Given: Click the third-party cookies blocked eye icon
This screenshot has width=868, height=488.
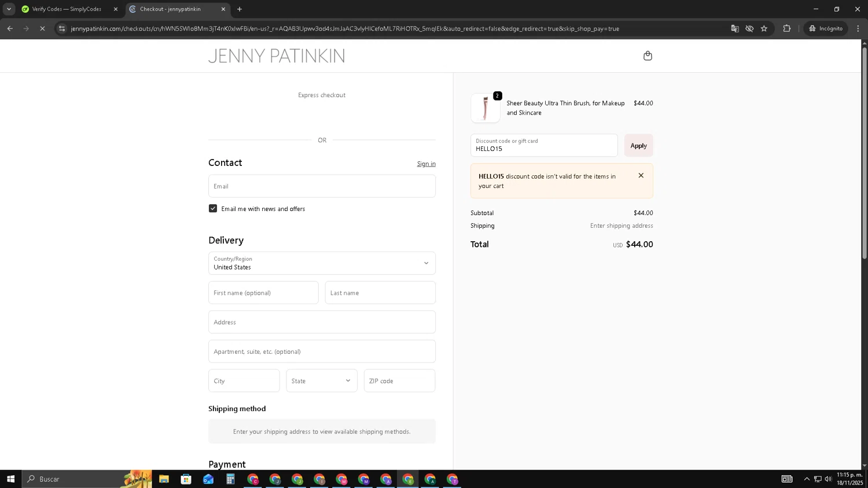Looking at the screenshot, I should (749, 28).
